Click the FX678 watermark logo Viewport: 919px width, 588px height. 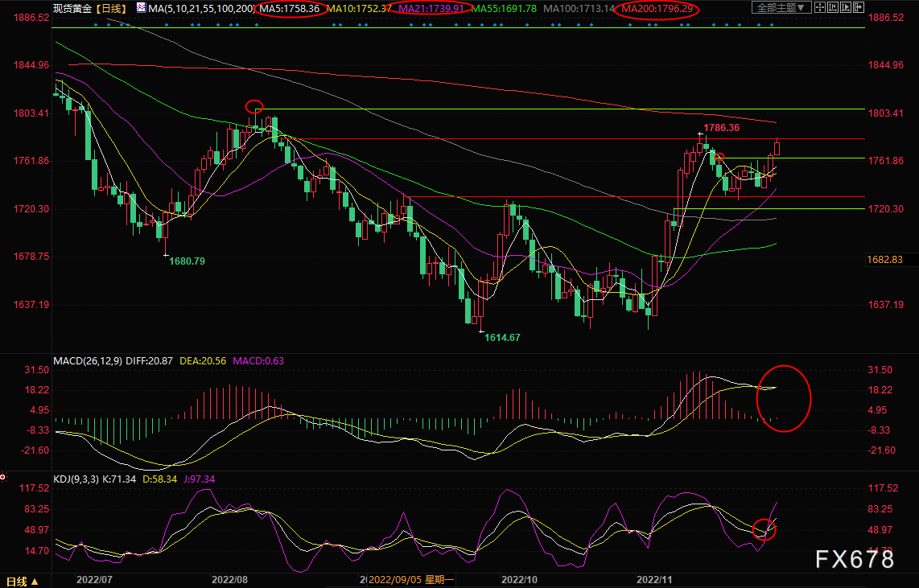[x=855, y=558]
